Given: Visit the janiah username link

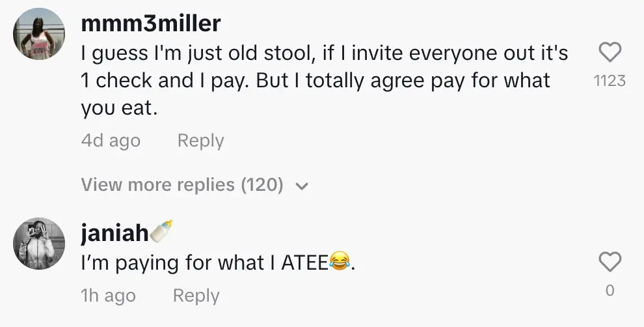Looking at the screenshot, I should tap(114, 233).
